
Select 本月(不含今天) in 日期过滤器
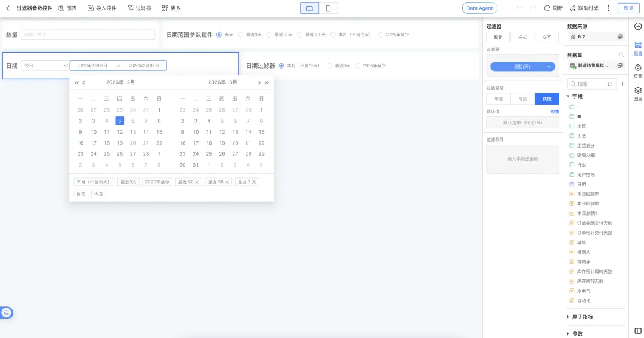[281, 66]
